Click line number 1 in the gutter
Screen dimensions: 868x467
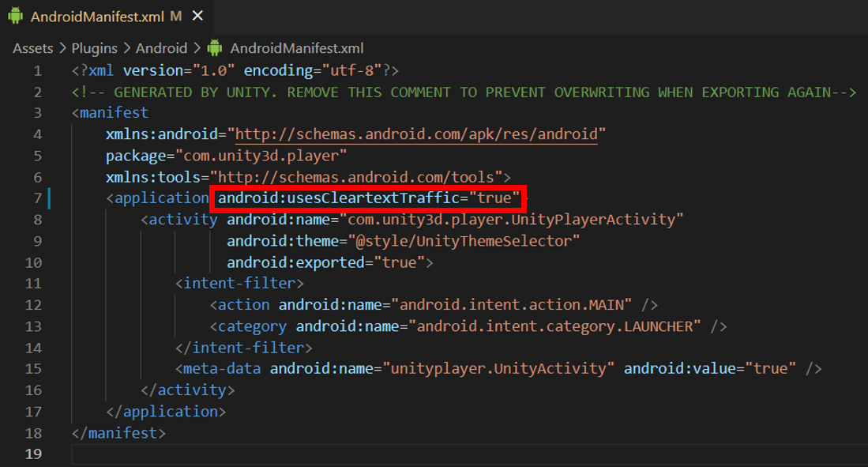tap(37, 70)
